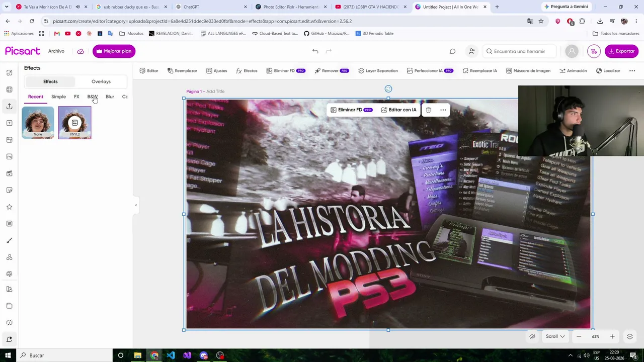Screen dimensions: 644x362
Task: Select the Blur effects tab
Action: click(x=110, y=97)
